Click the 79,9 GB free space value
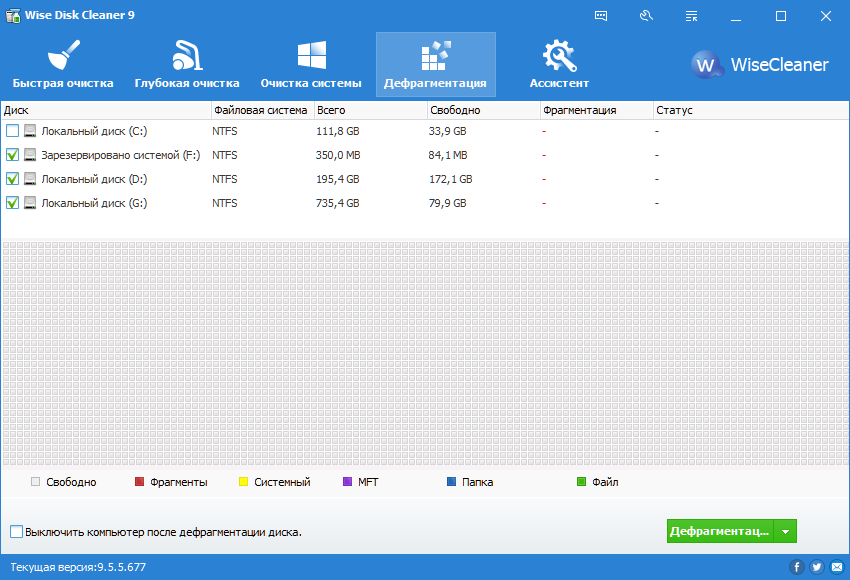 point(448,203)
